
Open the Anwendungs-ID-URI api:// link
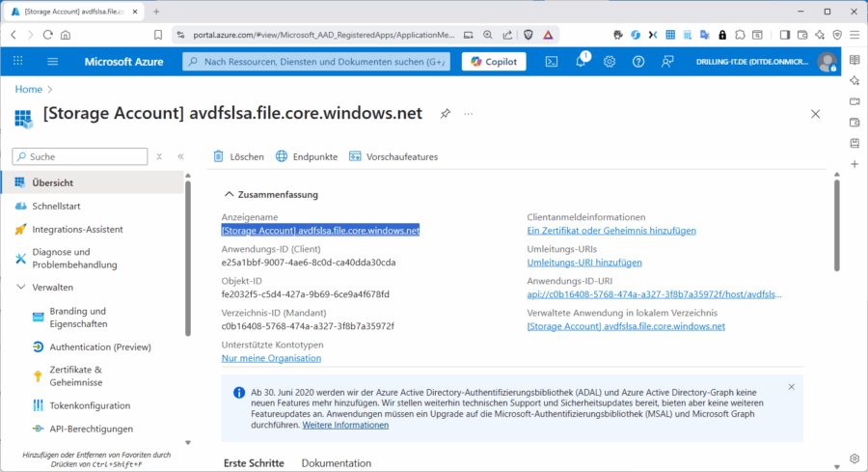click(654, 294)
